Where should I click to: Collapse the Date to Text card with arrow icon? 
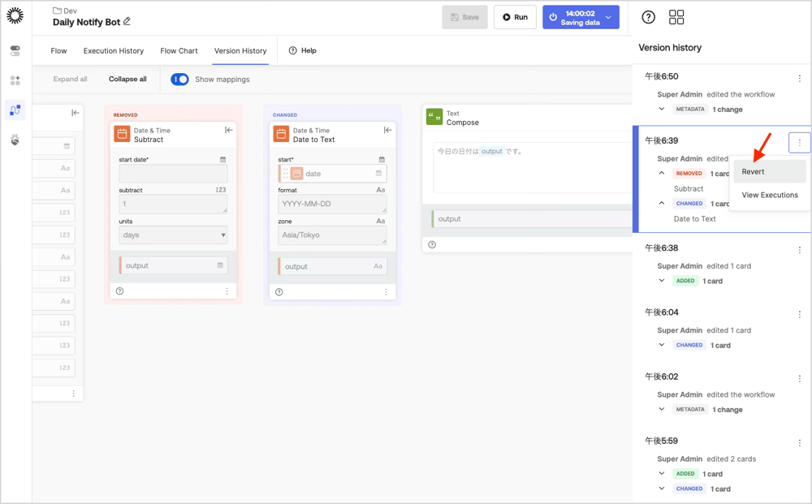[x=387, y=130]
